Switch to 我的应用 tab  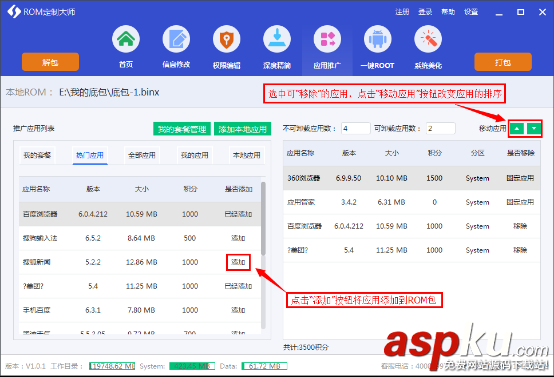(x=194, y=155)
